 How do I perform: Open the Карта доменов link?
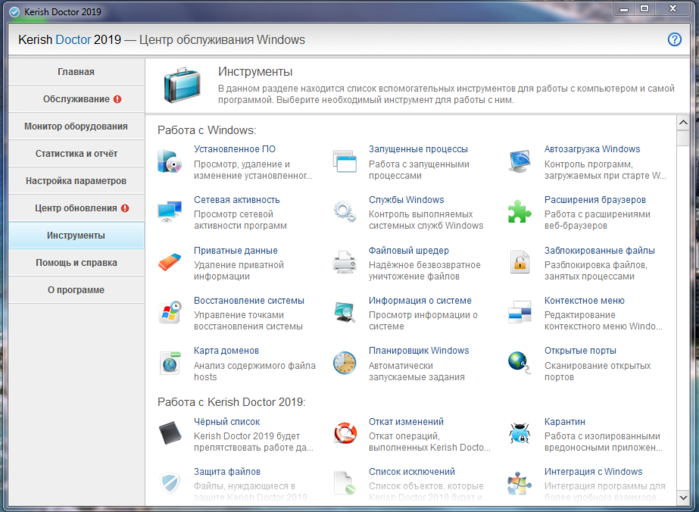(226, 351)
